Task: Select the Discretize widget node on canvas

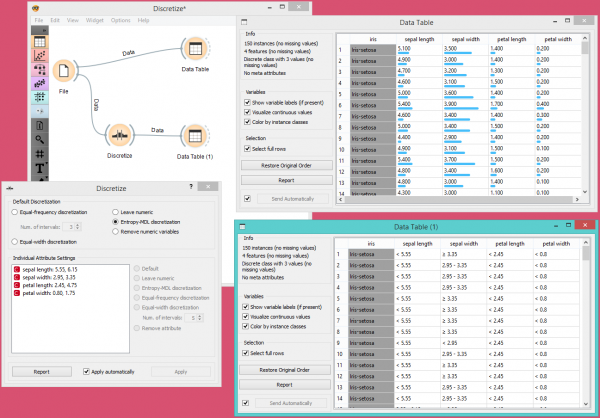Action: [x=119, y=133]
